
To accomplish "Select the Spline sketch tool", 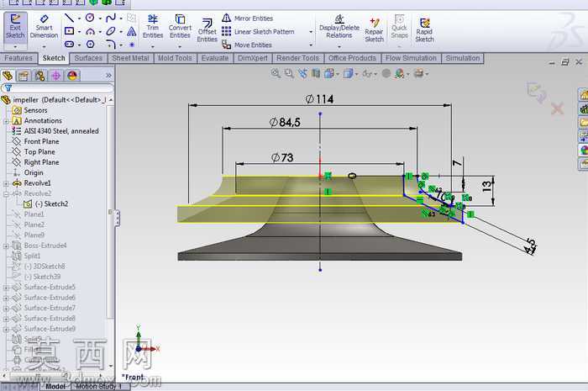I will click(x=111, y=18).
